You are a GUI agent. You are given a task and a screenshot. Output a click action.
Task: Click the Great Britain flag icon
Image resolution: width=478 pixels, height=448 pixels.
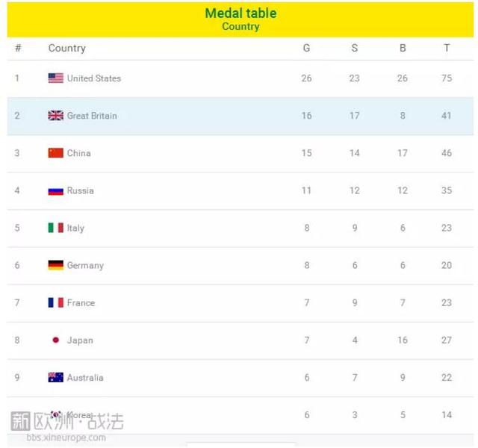(x=56, y=116)
